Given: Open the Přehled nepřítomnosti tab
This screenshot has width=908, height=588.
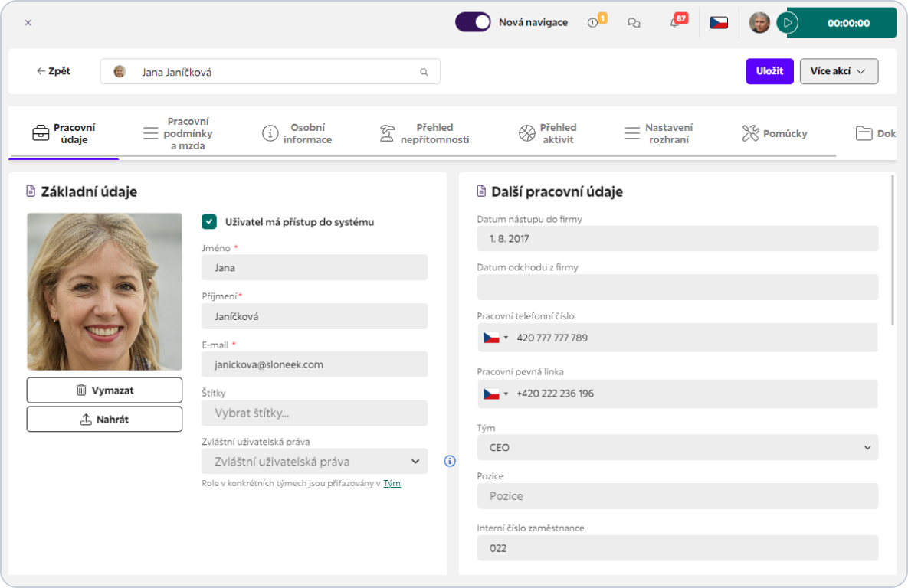Looking at the screenshot, I should [x=424, y=133].
